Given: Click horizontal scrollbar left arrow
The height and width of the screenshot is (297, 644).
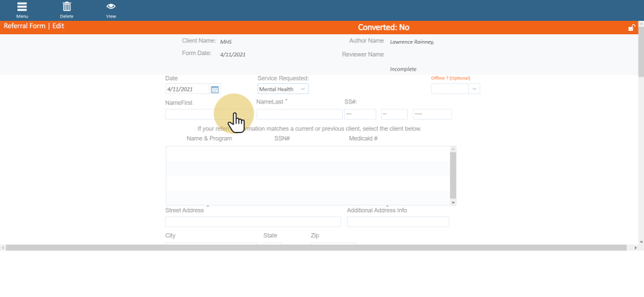Looking at the screenshot, I should pyautogui.click(x=3, y=248).
